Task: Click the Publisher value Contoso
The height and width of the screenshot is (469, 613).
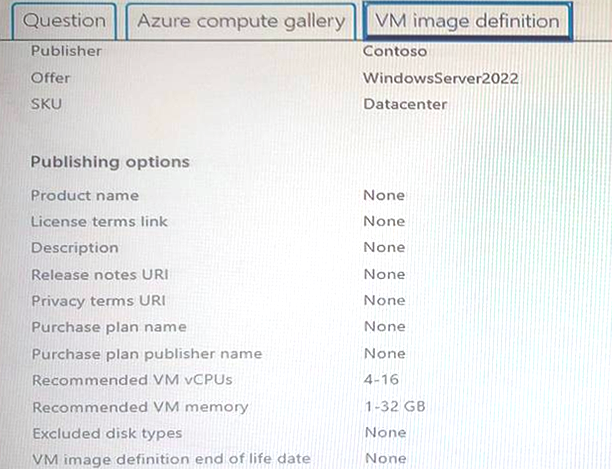Action: pyautogui.click(x=395, y=51)
